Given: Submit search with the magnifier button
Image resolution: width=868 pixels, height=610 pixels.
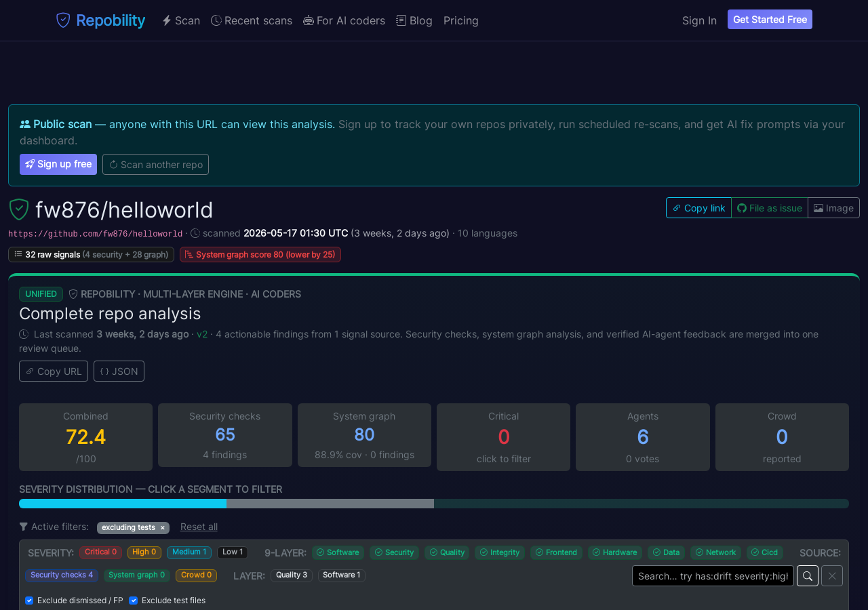Looking at the screenshot, I should pos(808,576).
